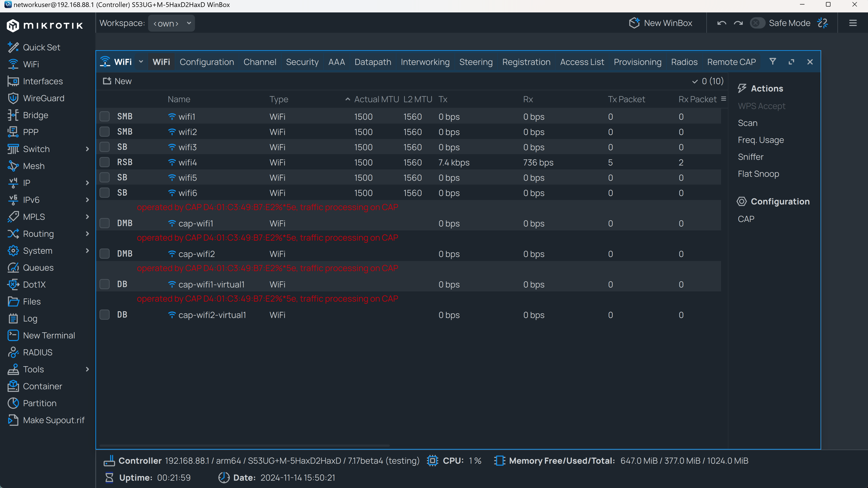Open the Access List tab
The image size is (868, 488).
pyautogui.click(x=582, y=62)
